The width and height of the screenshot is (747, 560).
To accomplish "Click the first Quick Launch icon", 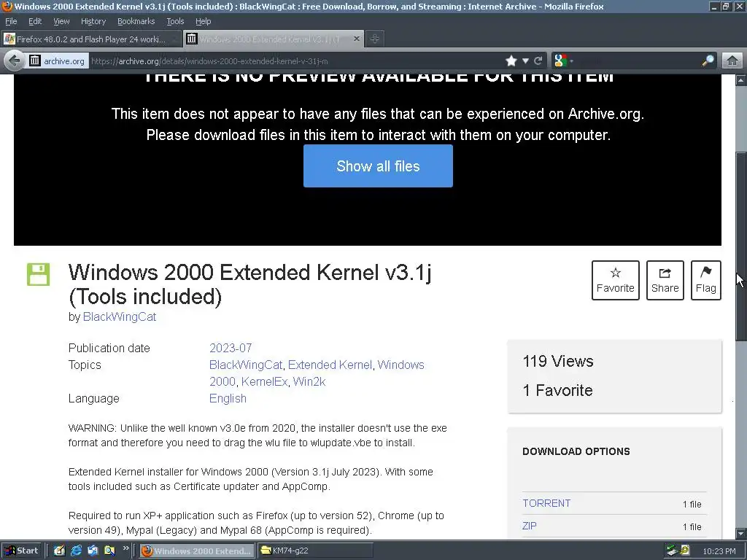I will coord(60,551).
